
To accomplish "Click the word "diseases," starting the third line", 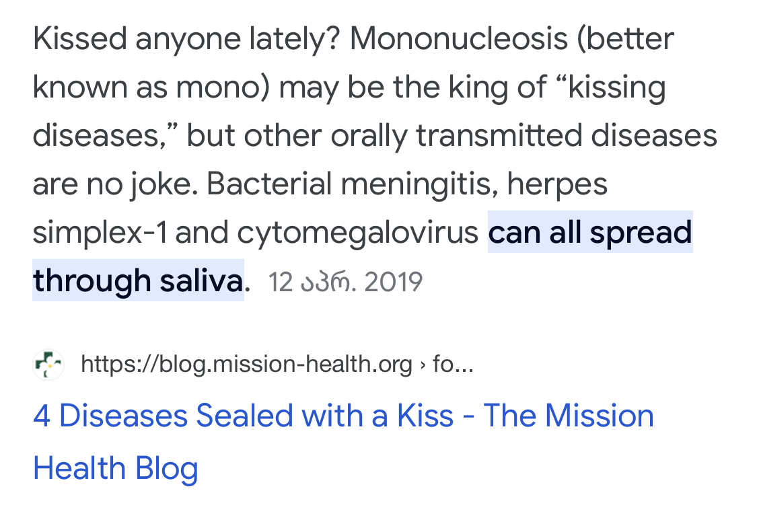I will pos(104,136).
